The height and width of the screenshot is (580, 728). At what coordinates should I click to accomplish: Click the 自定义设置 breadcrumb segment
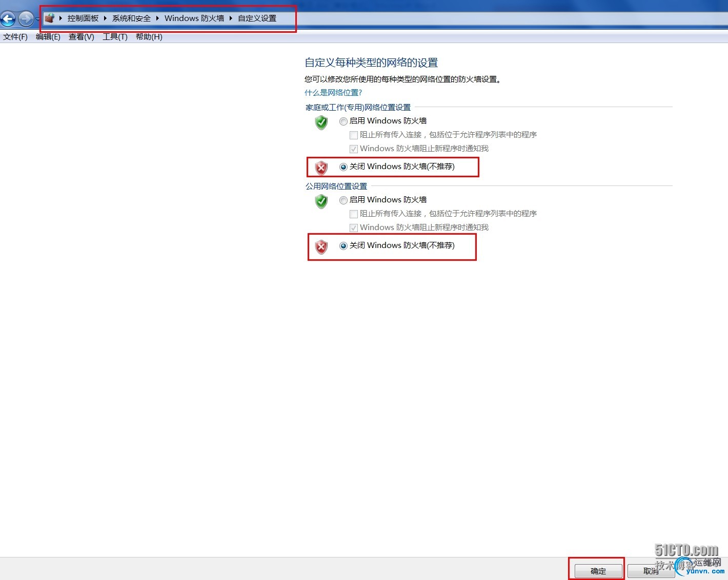[257, 18]
